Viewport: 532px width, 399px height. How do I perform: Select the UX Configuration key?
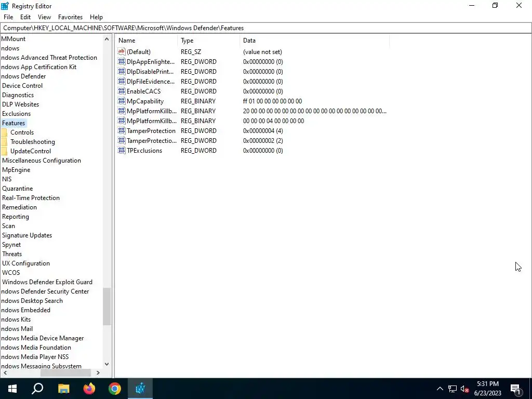tap(26, 263)
